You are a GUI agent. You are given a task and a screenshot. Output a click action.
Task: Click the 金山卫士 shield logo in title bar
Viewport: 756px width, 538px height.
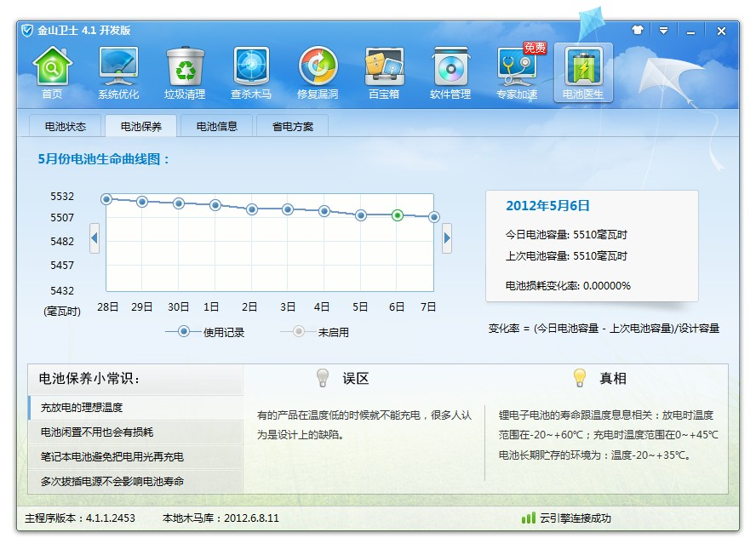coord(27,31)
